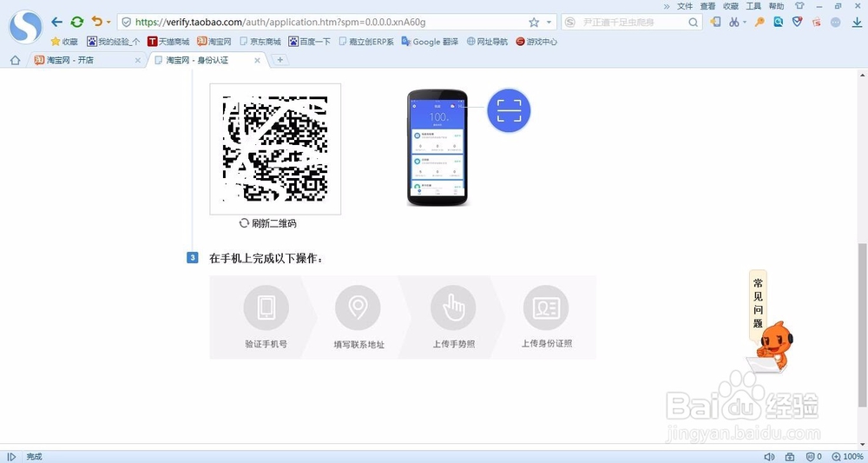Viewport: 868px width, 463px height.
Task: Open the 百度一下 bookmark
Action: point(310,42)
